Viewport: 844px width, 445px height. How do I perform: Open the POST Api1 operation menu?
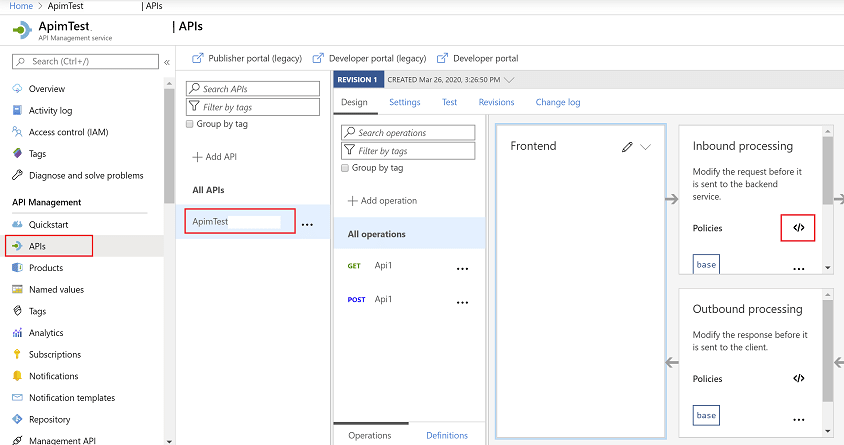462,302
